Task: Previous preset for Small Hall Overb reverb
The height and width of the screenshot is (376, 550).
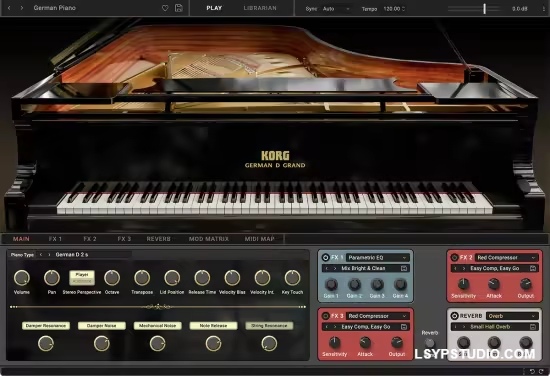Action: tap(456, 327)
